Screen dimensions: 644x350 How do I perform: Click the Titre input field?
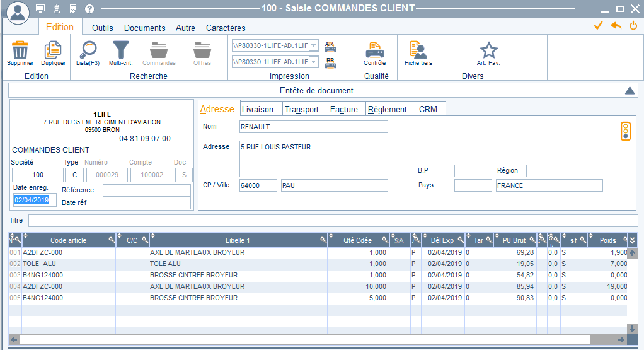[x=333, y=220]
